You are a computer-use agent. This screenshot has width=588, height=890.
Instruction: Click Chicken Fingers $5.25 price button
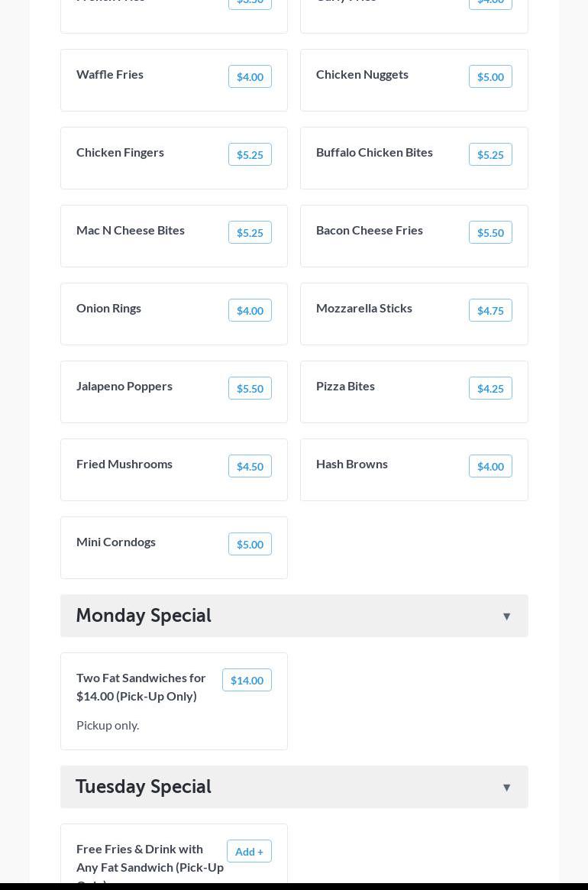(x=250, y=155)
